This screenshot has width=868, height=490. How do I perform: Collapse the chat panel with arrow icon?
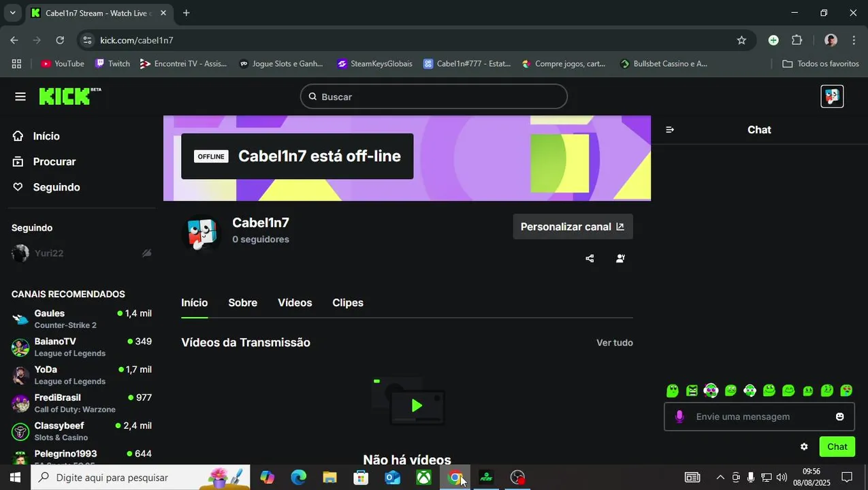tap(670, 129)
